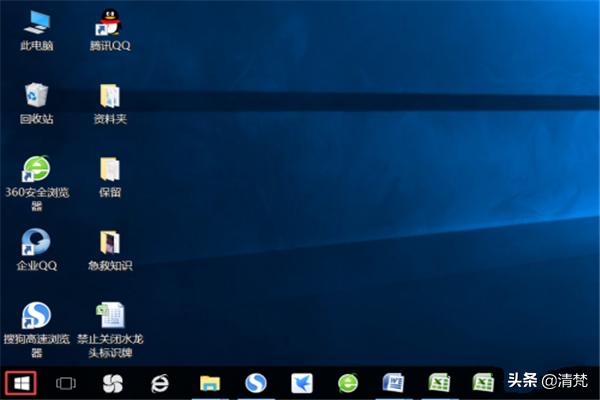The height and width of the screenshot is (400, 600).
Task: Select the 急救知识 folder icon
Action: 109,243
